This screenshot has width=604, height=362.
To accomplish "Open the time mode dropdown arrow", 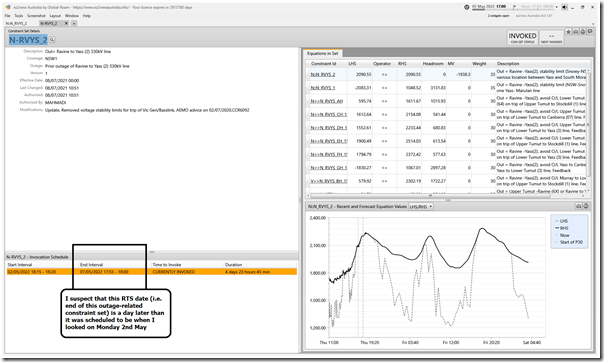I will [557, 7].
